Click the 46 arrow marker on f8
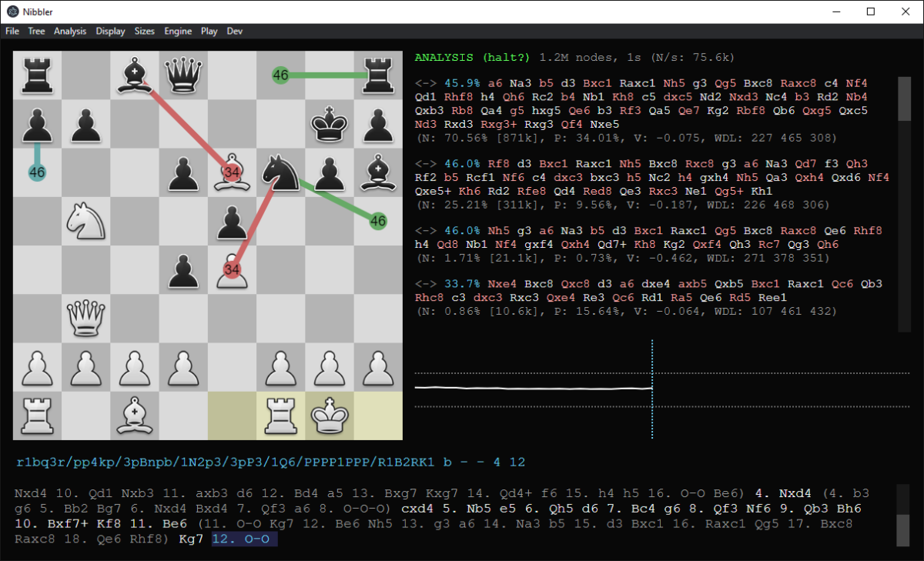Screen dimensions: 924x561 tap(280, 75)
